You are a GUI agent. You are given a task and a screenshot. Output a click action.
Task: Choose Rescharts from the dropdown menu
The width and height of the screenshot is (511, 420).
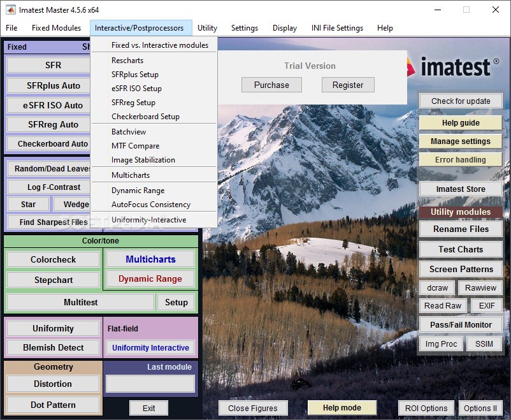click(x=154, y=61)
